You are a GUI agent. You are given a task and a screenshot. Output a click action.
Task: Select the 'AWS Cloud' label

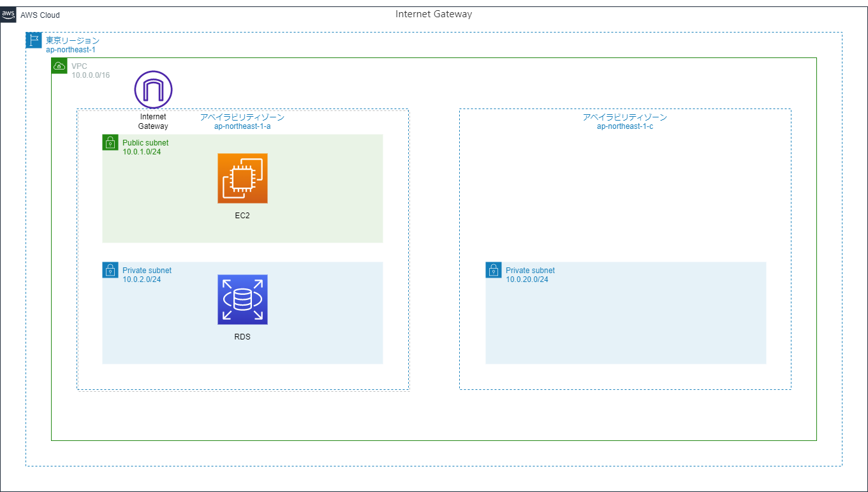(40, 15)
